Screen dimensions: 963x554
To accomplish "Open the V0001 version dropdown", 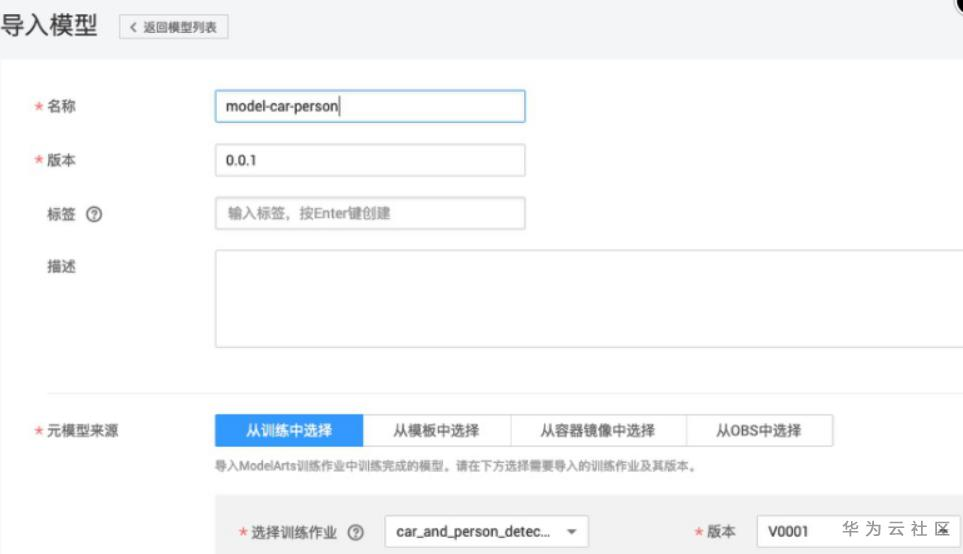I will point(859,531).
